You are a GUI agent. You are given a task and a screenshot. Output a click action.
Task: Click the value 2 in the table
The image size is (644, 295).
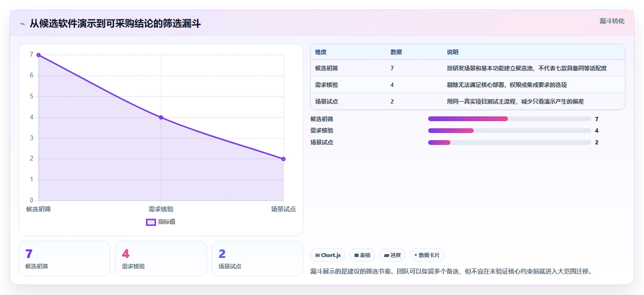pos(392,101)
